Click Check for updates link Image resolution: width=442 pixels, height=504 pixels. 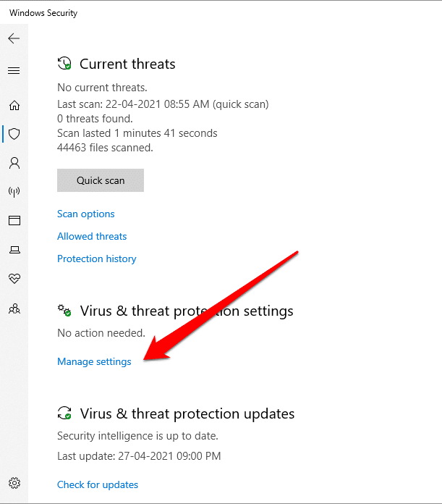click(x=98, y=485)
